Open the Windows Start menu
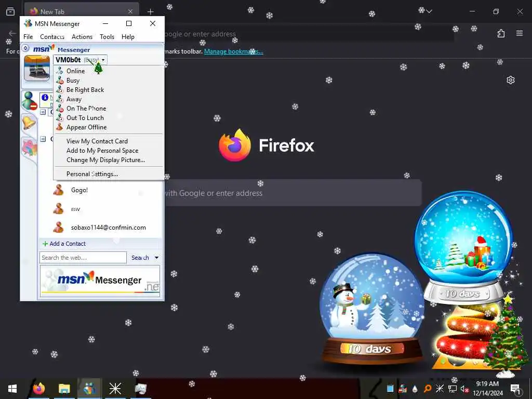 click(12, 389)
